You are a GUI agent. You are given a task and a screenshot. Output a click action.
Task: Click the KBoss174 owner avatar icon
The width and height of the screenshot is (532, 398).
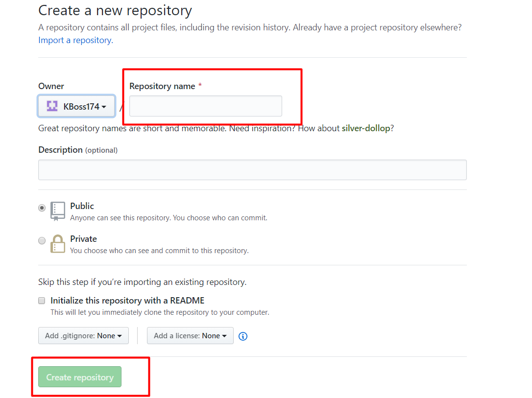tap(52, 106)
